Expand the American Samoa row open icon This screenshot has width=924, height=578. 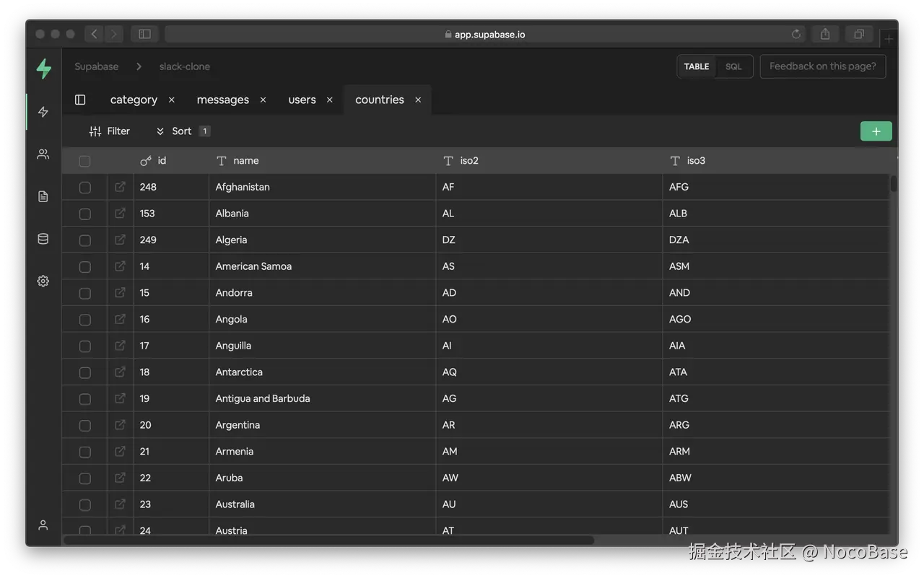120,266
